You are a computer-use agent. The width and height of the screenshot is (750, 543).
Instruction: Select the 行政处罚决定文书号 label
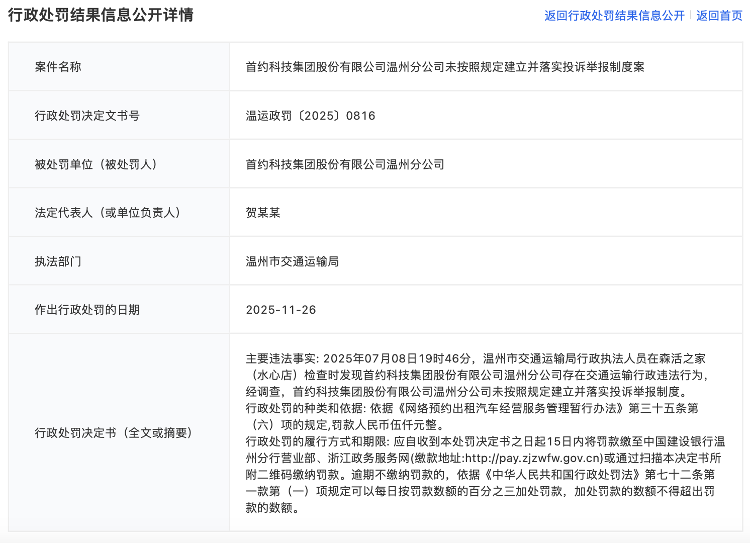[x=87, y=116]
